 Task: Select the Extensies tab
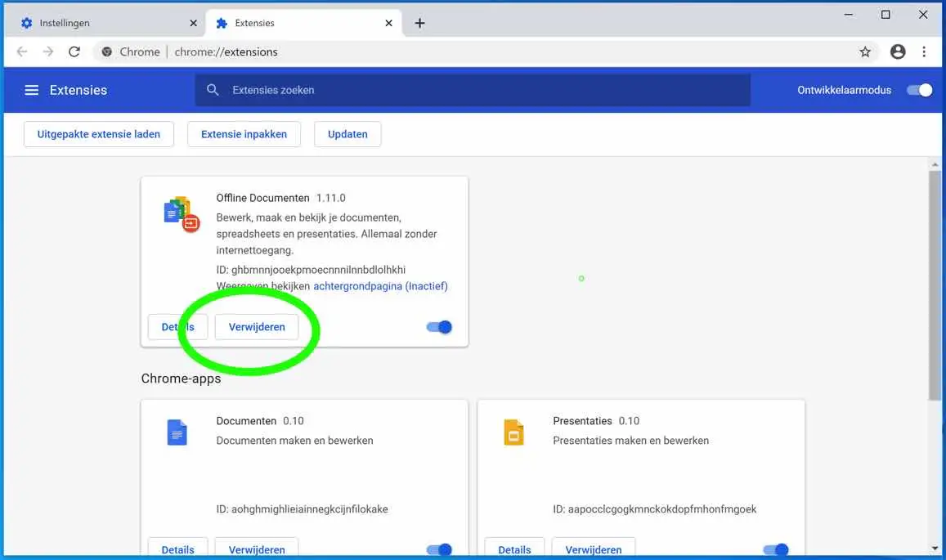coord(304,23)
